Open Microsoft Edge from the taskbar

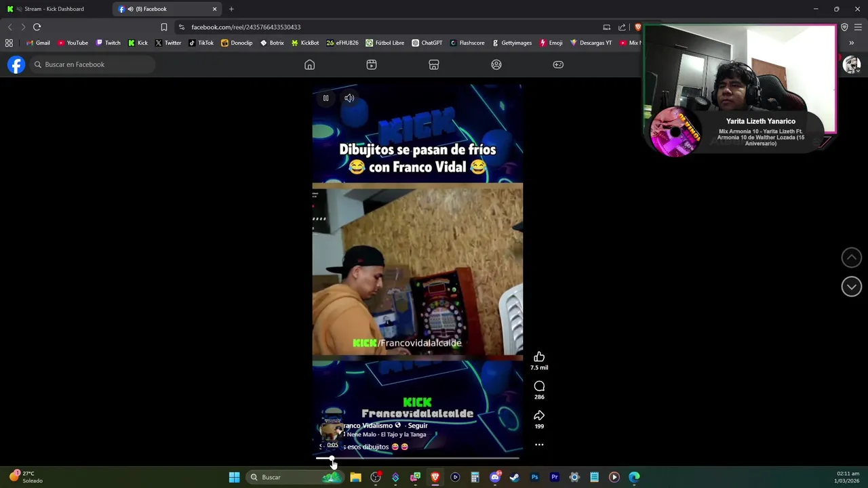[x=634, y=477]
